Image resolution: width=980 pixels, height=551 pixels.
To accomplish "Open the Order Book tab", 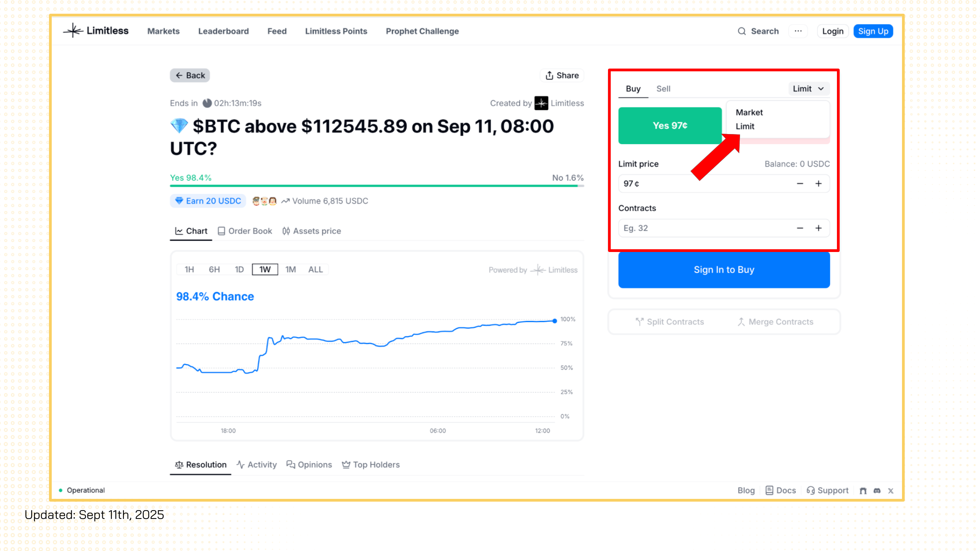I will 245,231.
